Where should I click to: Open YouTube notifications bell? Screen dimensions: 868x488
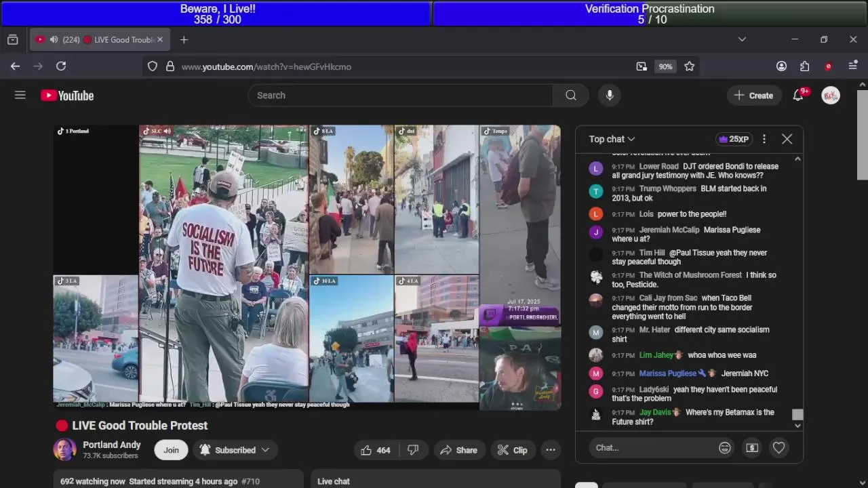click(798, 96)
